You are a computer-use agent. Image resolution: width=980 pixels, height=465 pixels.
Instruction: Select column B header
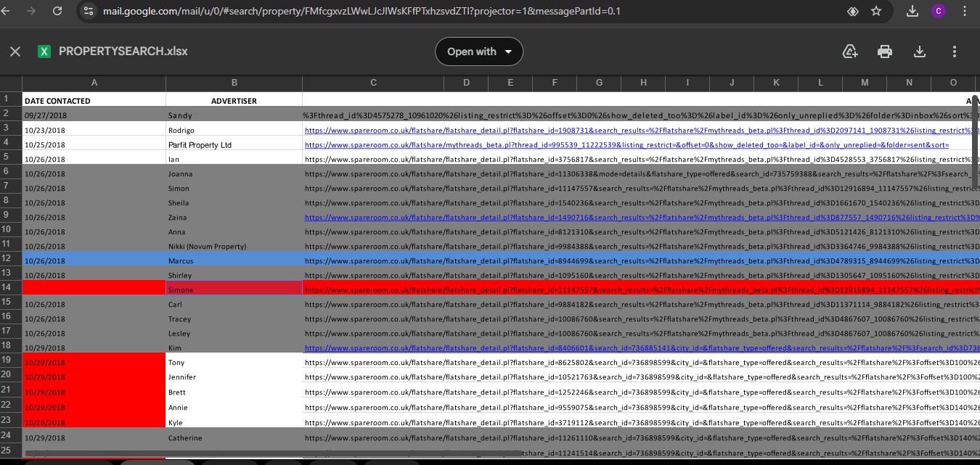pos(234,83)
